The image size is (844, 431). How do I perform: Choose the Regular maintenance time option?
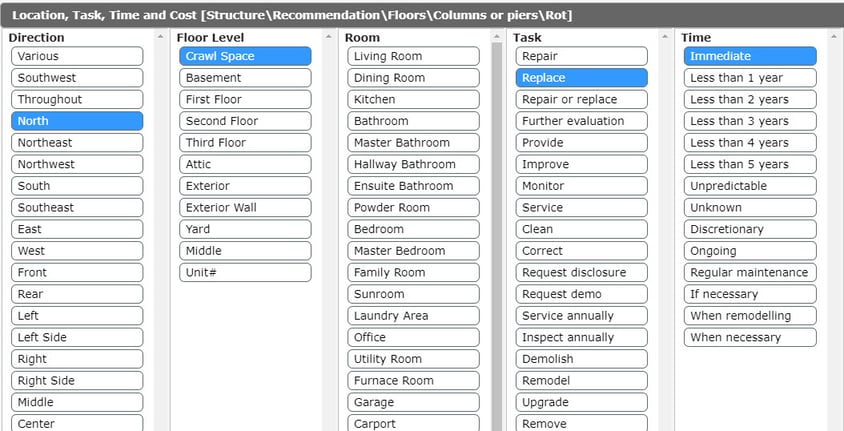(749, 272)
